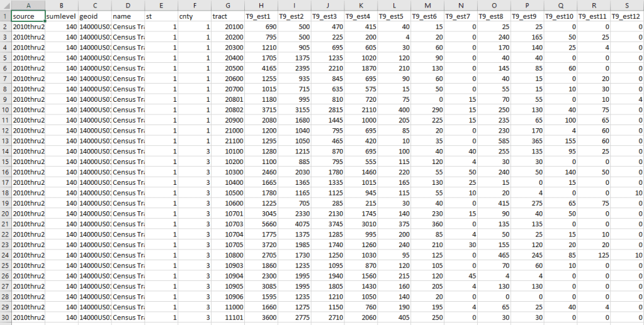Select the cell containing tract 11101
Viewport: 644px width, 325px height.
(227, 317)
